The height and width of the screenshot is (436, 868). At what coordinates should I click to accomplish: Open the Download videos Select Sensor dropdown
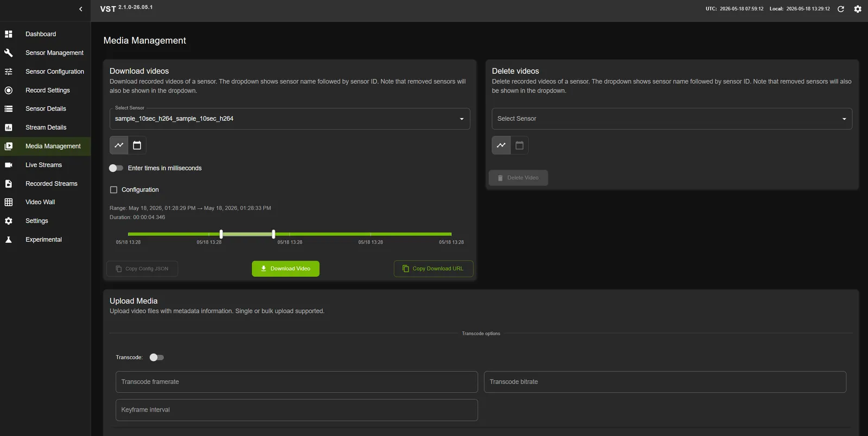point(290,119)
